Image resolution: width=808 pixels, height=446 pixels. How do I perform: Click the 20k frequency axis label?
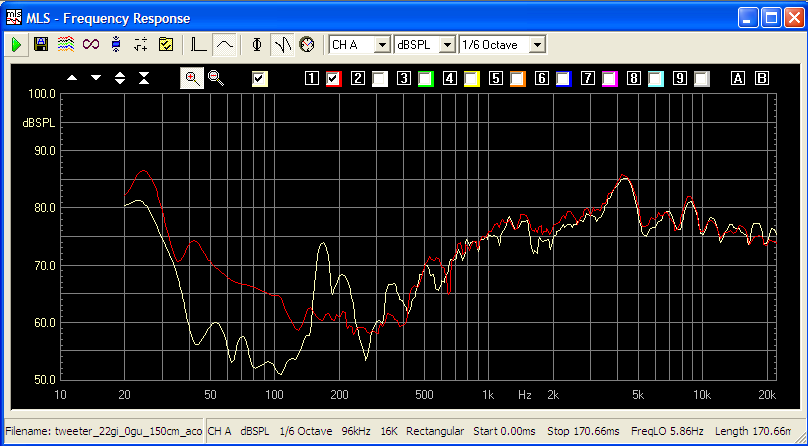click(767, 395)
